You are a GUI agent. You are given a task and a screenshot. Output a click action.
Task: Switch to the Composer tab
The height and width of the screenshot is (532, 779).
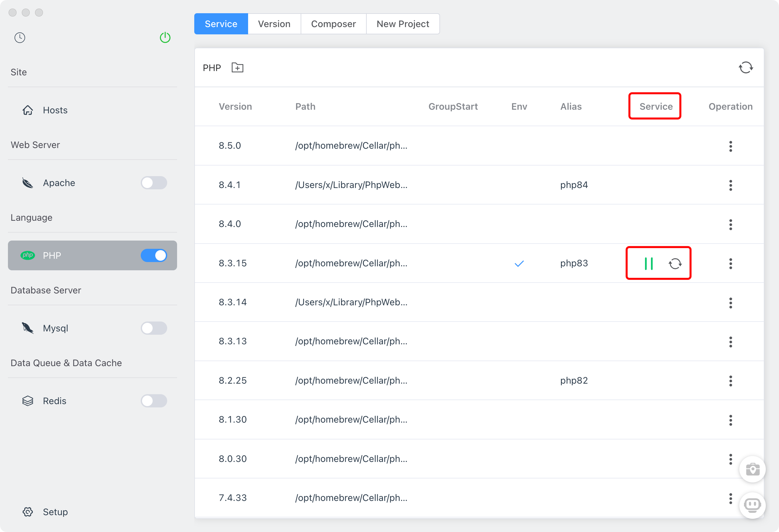[x=333, y=24]
